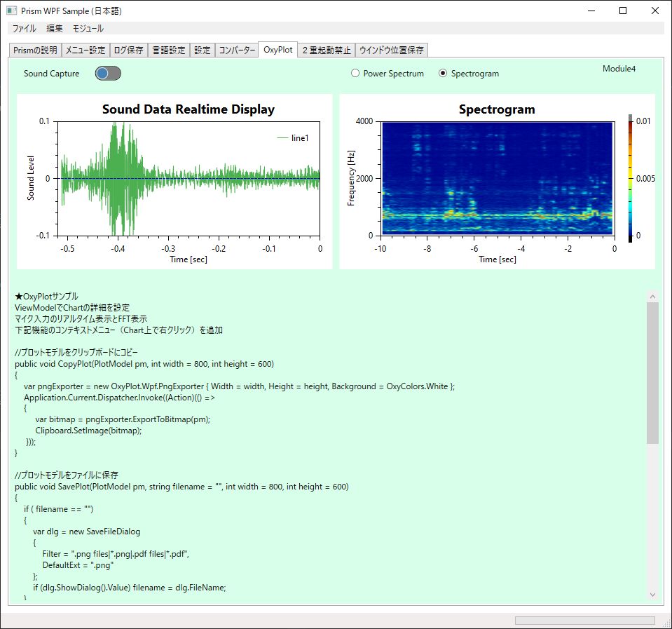672x629 pixels.
Task: Click the DefaultExt = ".png" line
Action: click(78, 565)
